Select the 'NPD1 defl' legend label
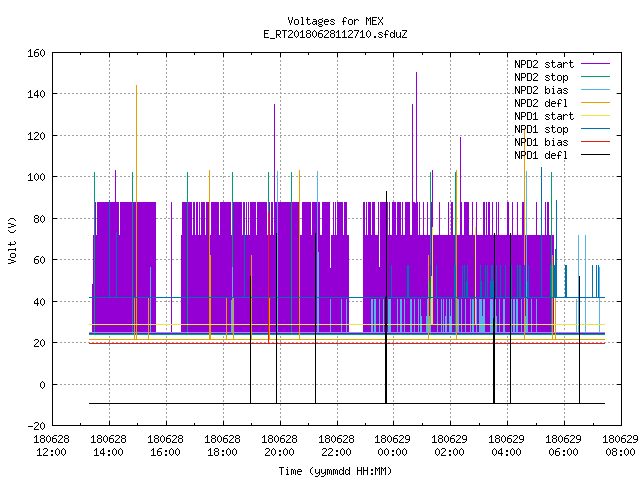The height and width of the screenshot is (480, 640). (541, 156)
